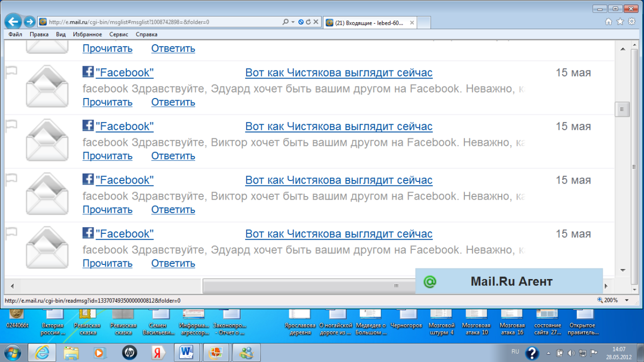
Task: Open the Справка menu
Action: click(146, 35)
